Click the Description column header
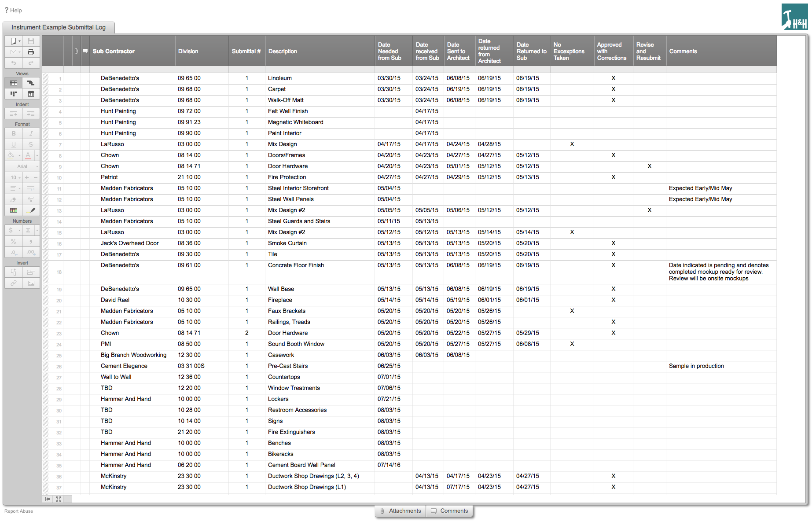812x522 pixels. 320,51
